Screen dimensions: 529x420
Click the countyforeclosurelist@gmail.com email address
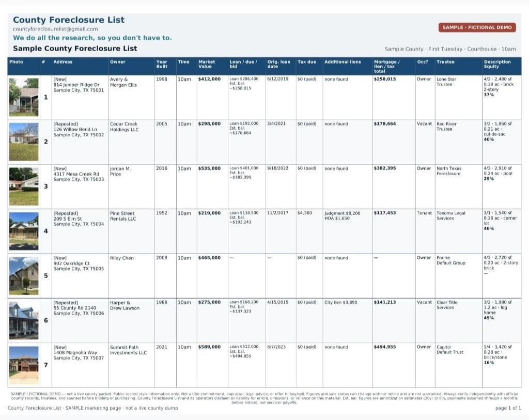tap(55, 29)
